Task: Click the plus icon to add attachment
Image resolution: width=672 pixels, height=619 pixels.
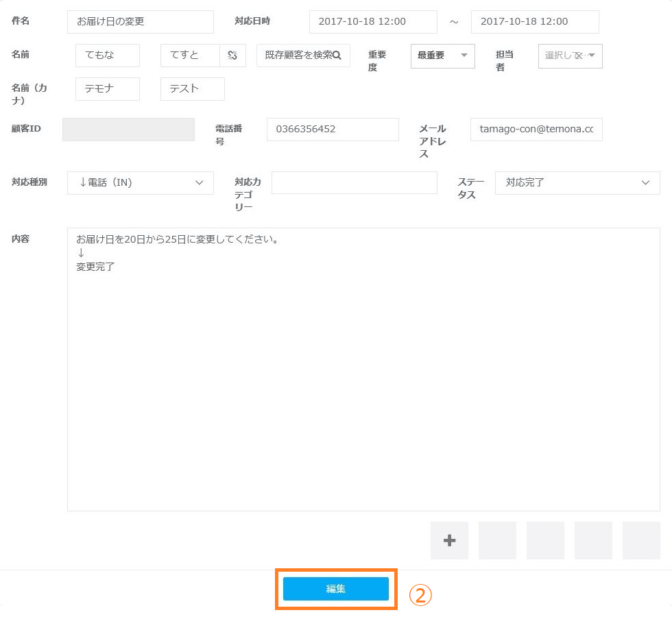Action: click(449, 540)
